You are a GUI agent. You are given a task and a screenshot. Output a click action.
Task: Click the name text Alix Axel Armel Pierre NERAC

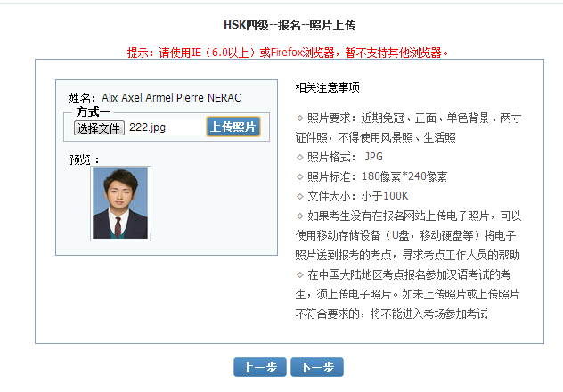coord(171,98)
